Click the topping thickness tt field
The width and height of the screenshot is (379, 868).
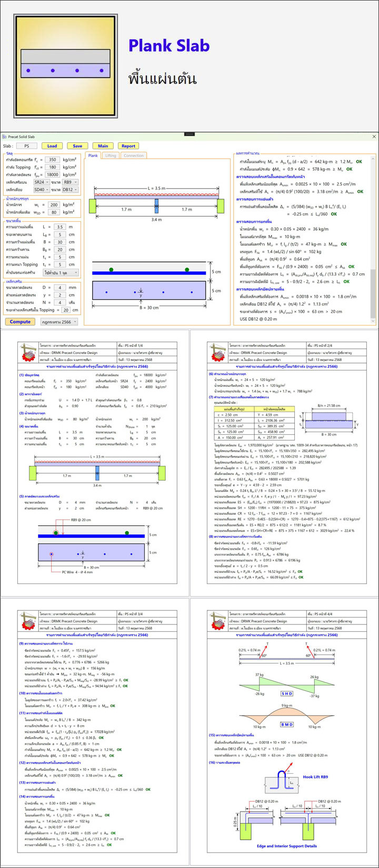pyautogui.click(x=61, y=265)
